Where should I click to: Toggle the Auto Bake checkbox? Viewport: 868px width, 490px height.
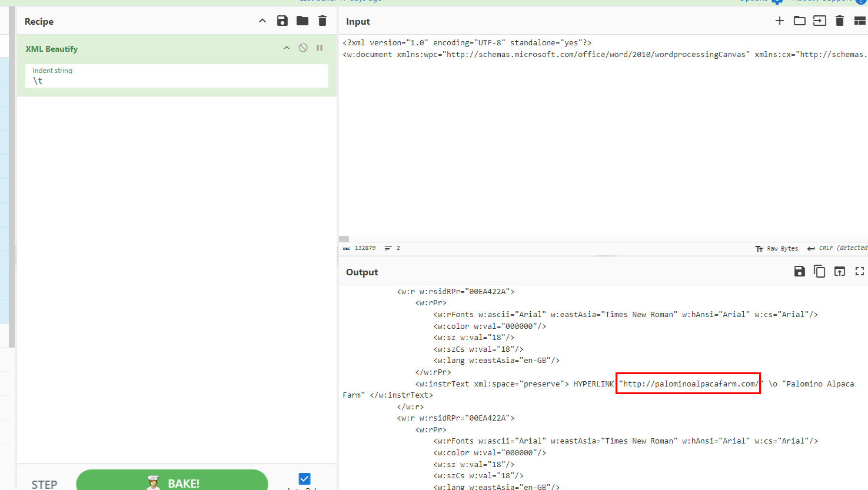coord(304,479)
